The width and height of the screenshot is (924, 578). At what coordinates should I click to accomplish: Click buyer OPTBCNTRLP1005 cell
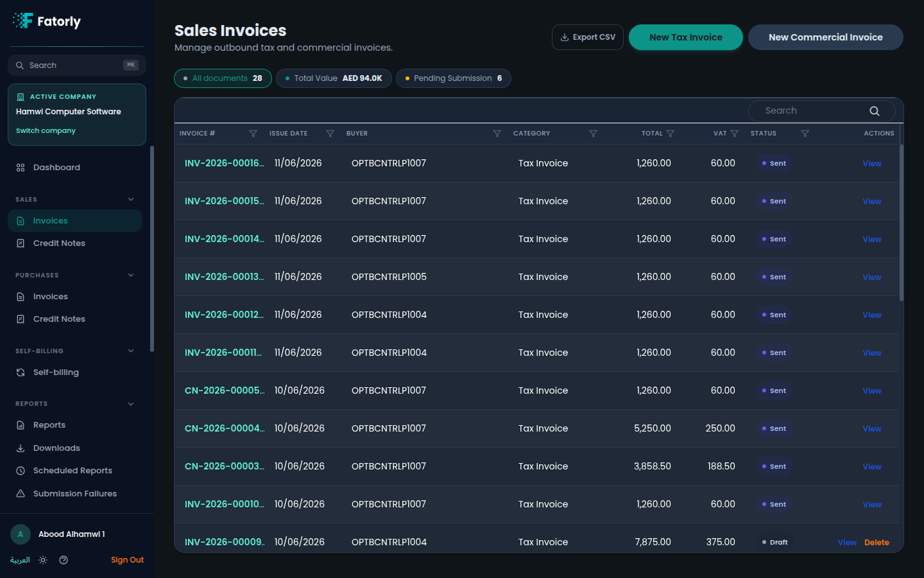[389, 277]
